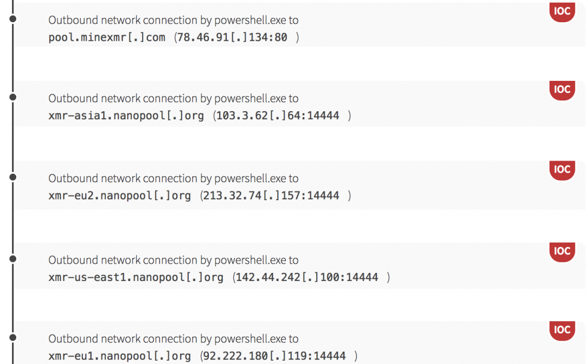Viewport: 588px width, 364px height.
Task: Click the IOC badge for xmr-eu1.nanopool entry
Action: click(x=562, y=330)
